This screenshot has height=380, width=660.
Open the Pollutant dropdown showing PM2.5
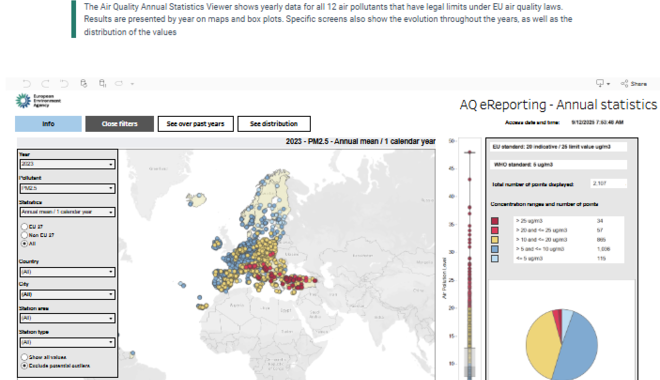tap(67, 188)
